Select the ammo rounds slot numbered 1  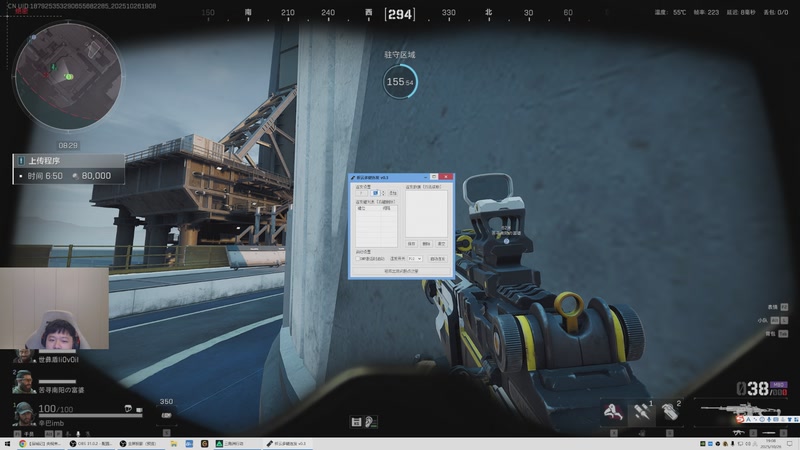(x=642, y=411)
